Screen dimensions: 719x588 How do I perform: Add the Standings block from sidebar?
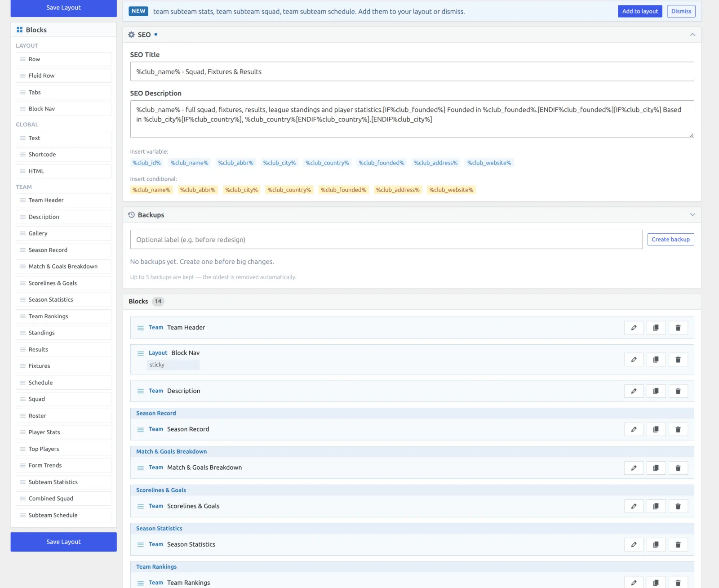point(63,333)
